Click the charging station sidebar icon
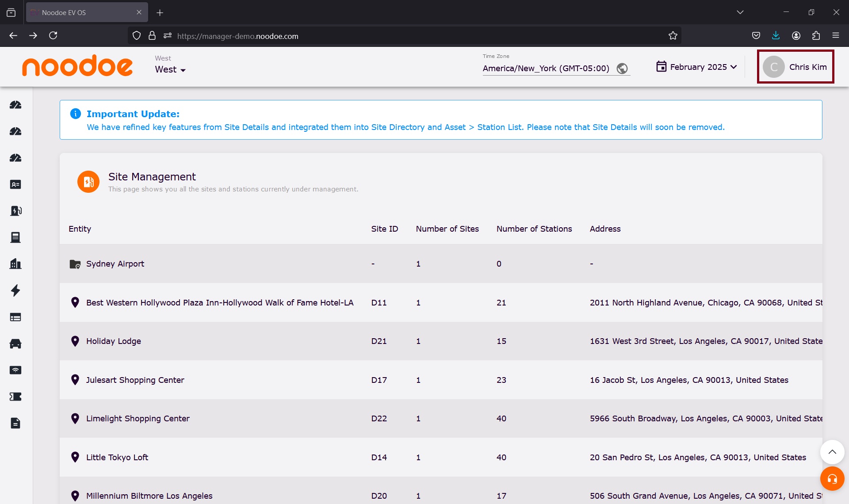 coord(15,211)
